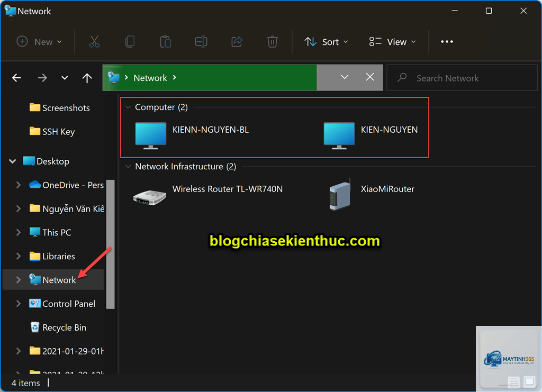The width and height of the screenshot is (542, 392).
Task: Click the Network window title icon
Action: [11, 11]
